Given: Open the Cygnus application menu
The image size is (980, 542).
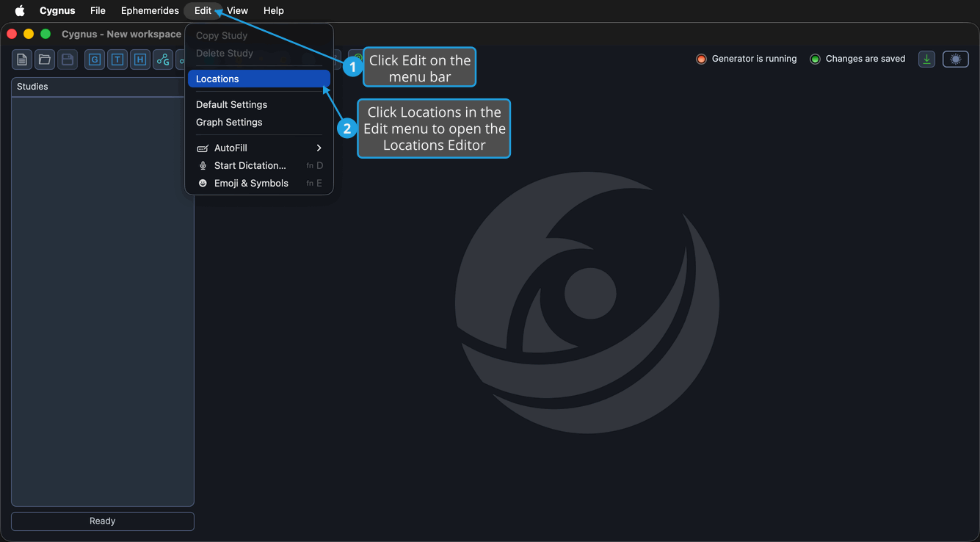Looking at the screenshot, I should 57,10.
